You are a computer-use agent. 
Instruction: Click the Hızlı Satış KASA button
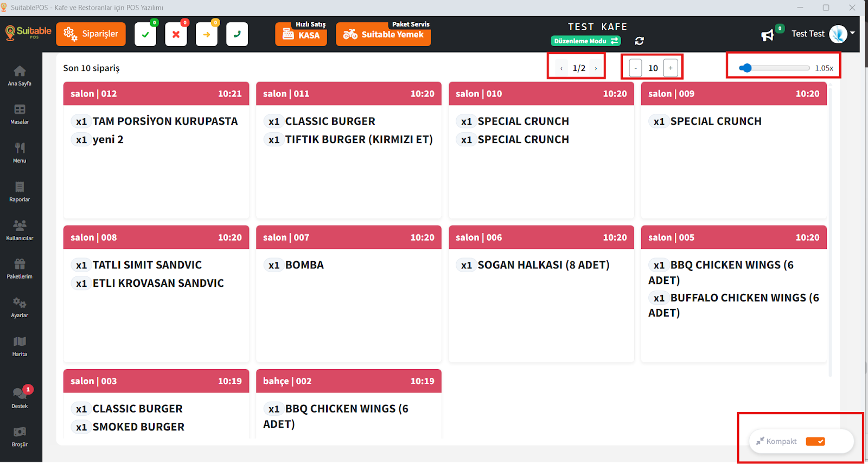click(x=301, y=34)
